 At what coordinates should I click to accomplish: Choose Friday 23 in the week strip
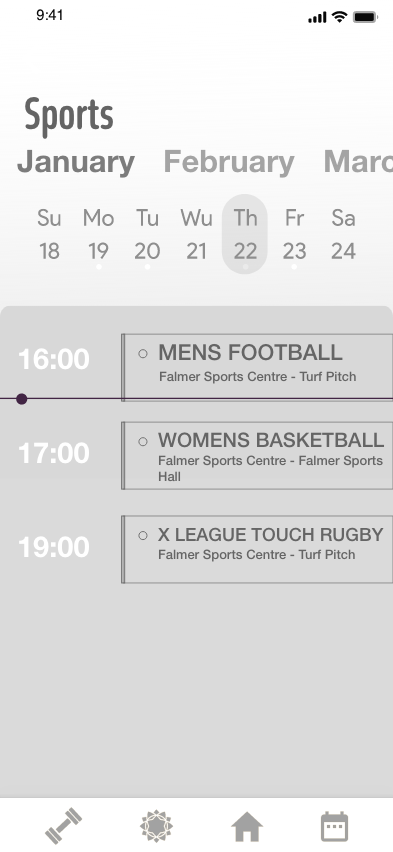[294, 235]
